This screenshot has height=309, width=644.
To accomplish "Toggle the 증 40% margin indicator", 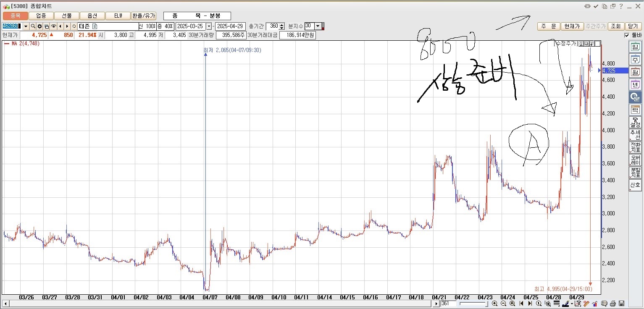I will 165,26.
